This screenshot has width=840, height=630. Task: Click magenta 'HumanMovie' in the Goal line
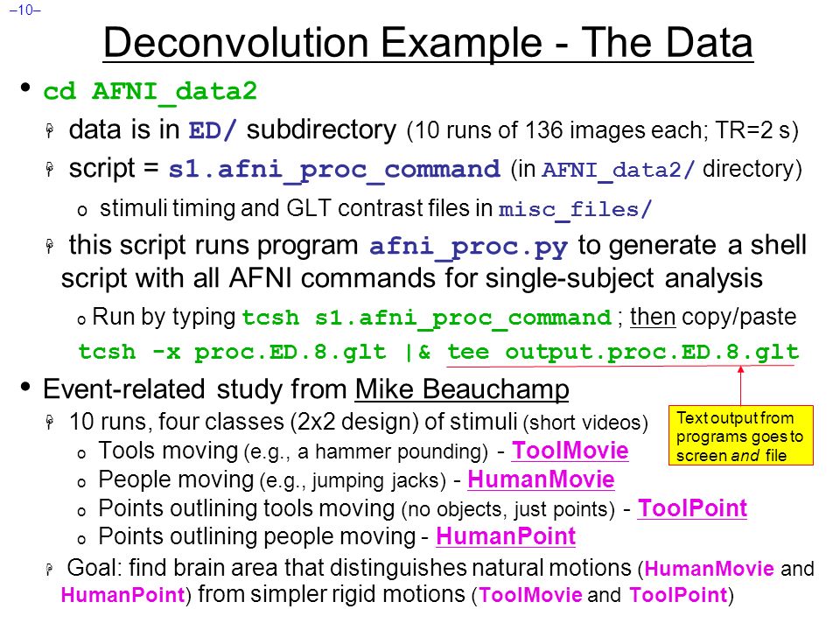pos(710,569)
